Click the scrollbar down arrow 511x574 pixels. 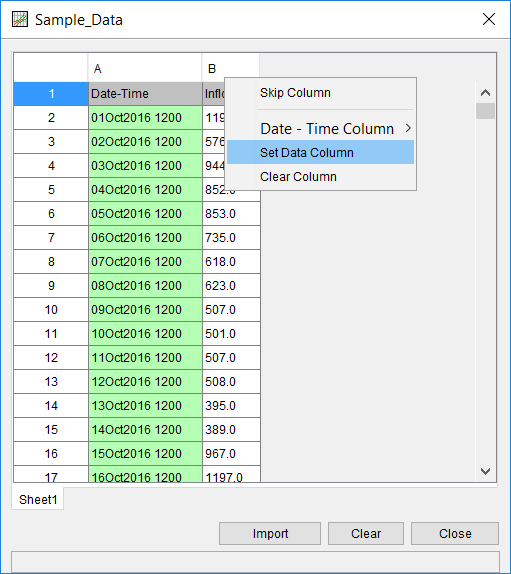pyautogui.click(x=485, y=471)
